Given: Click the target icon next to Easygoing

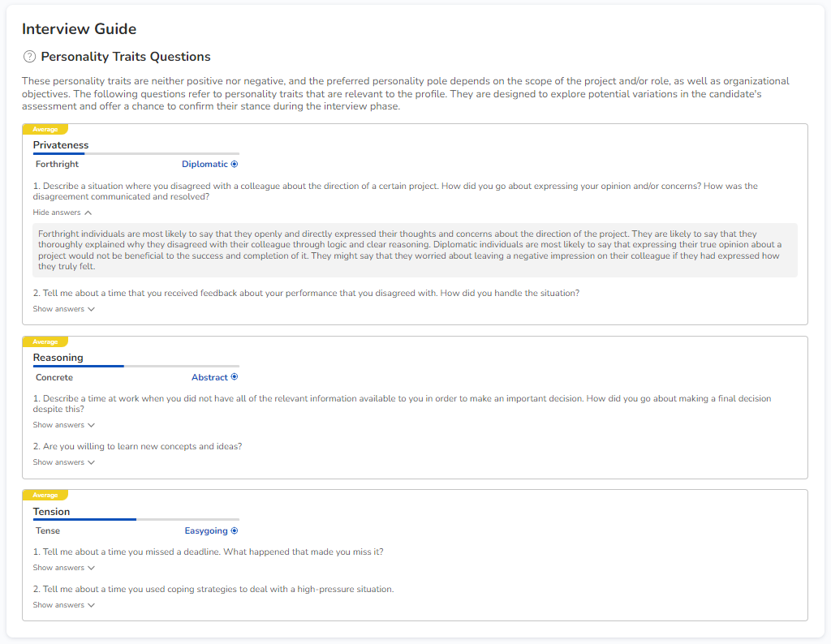Looking at the screenshot, I should click(x=235, y=531).
